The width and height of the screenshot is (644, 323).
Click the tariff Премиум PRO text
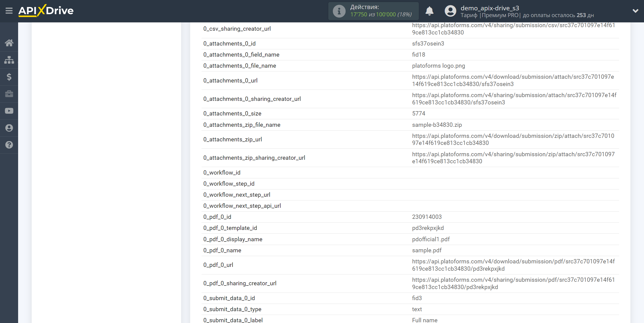point(500,15)
